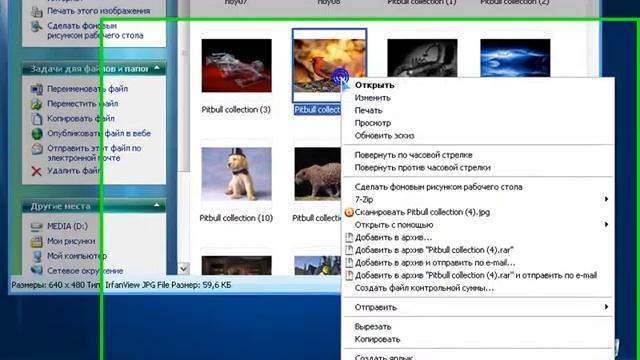Click archive icon beside 'Добавить в архив и отправить по e-mail...'

[x=349, y=263]
